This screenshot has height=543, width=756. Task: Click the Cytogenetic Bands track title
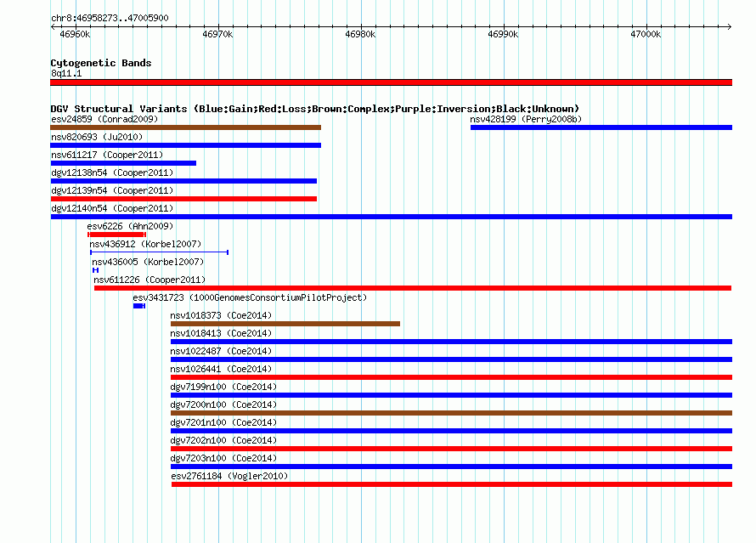pyautogui.click(x=101, y=63)
